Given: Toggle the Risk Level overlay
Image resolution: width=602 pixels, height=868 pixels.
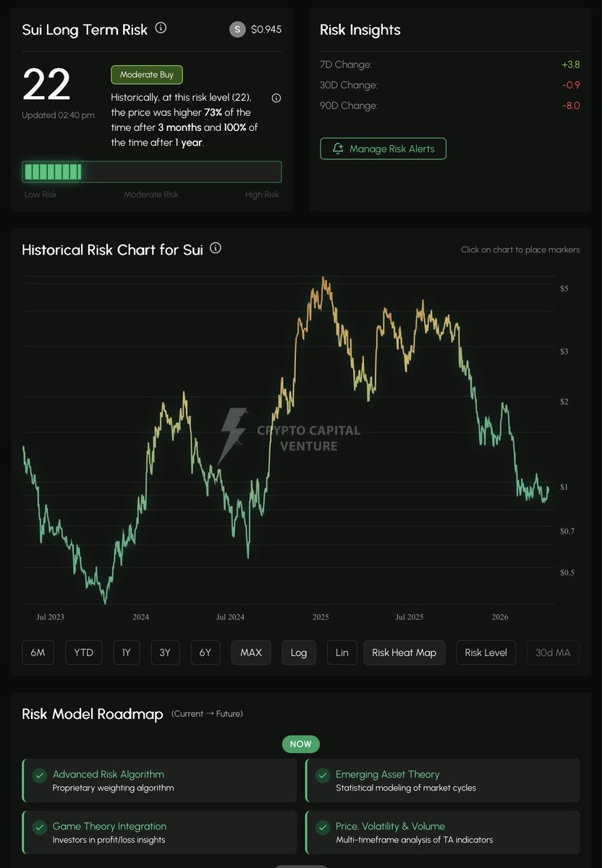Looking at the screenshot, I should 486,652.
